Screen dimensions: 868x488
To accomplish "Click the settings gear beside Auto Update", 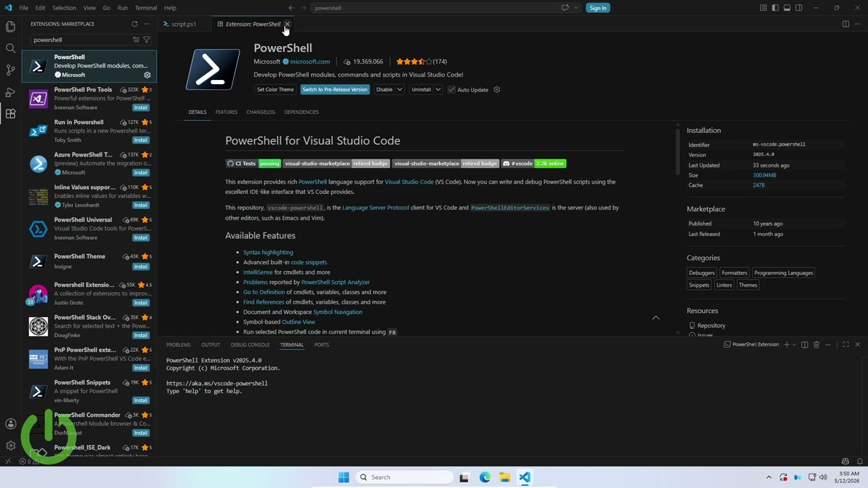I will pyautogui.click(x=496, y=89).
